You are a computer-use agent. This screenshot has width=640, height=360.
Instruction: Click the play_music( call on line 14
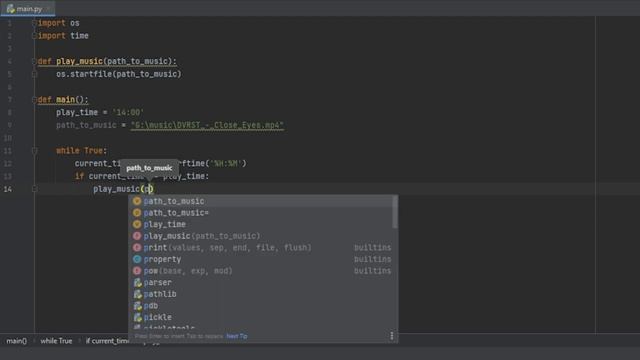pyautogui.click(x=118, y=189)
